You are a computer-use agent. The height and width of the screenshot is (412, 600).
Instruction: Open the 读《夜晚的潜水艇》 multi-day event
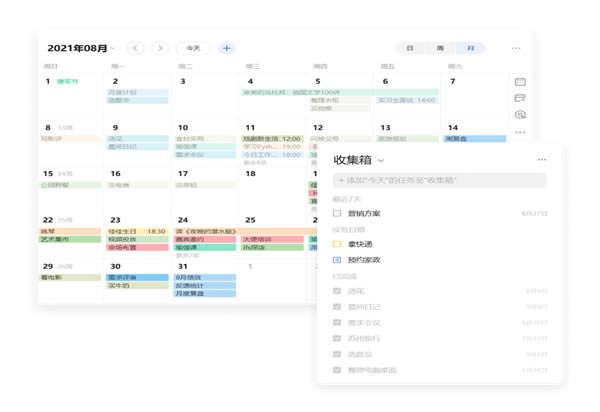pyautogui.click(x=246, y=231)
